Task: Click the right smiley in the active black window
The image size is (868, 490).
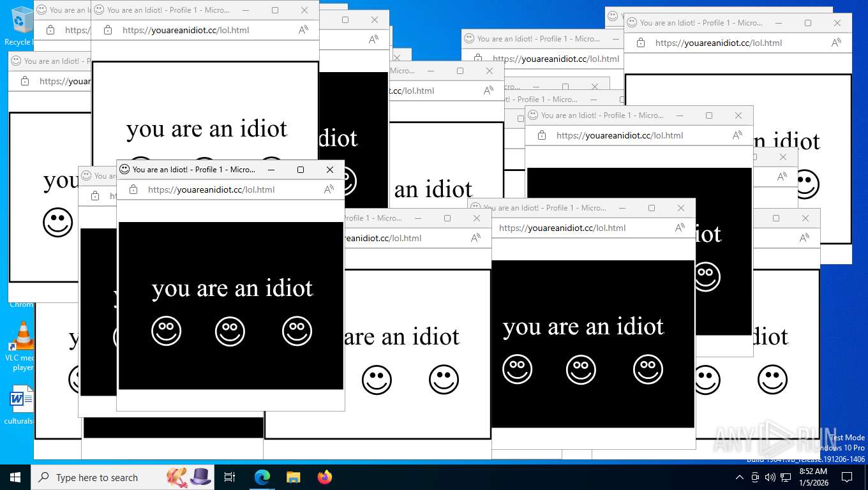Action: click(x=297, y=331)
